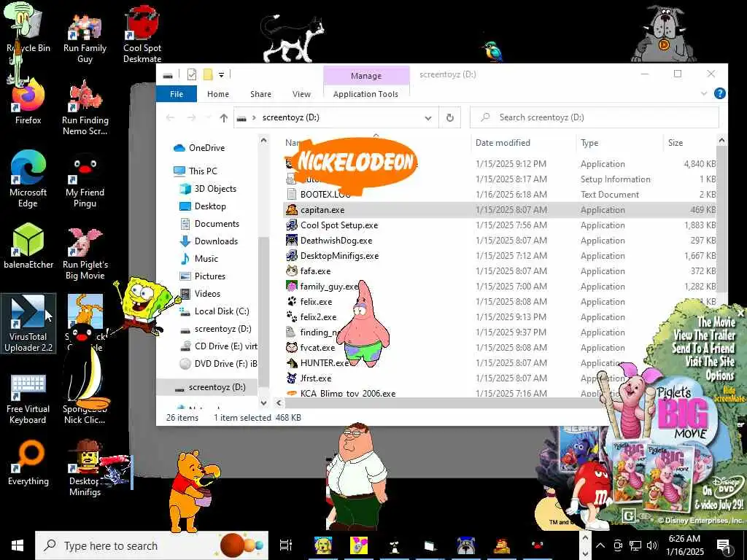747x560 pixels.
Task: Click the New Folder quick access icon
Action: click(x=208, y=74)
